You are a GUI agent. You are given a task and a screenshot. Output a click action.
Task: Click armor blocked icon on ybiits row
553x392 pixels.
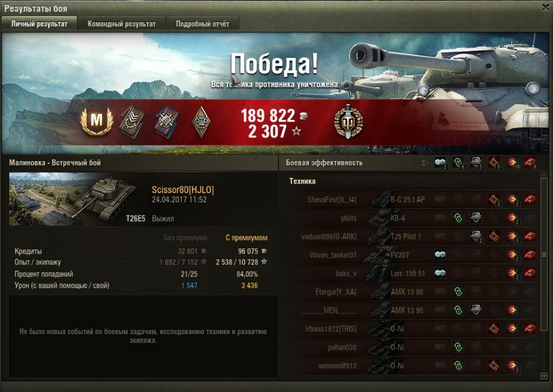476,218
